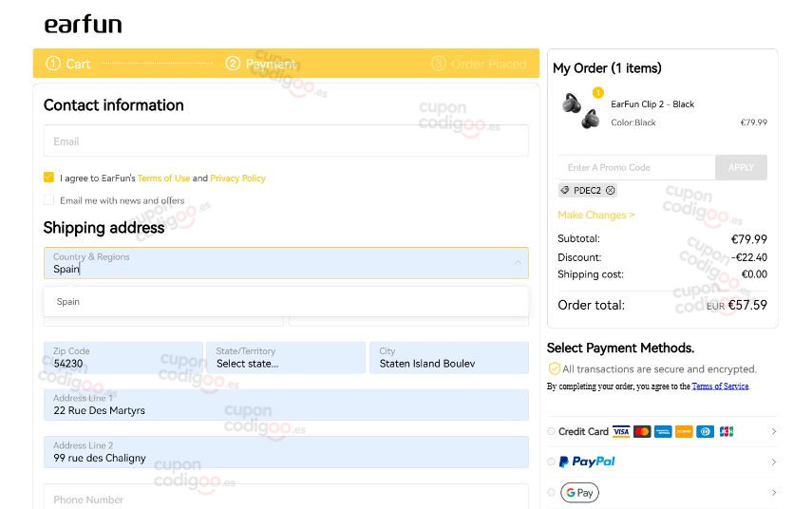This screenshot has height=509, width=812.
Task: Select PayPal payment radio button
Action: pos(551,462)
